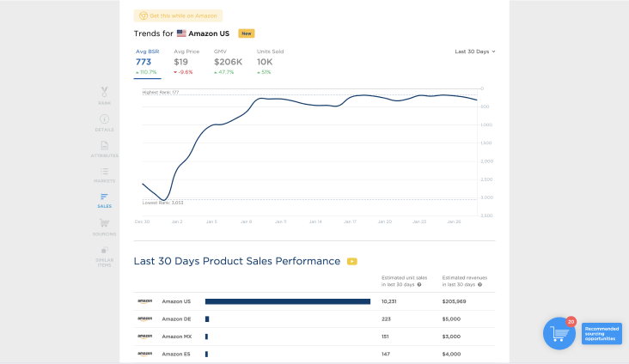
Task: Click the Amazon ES marketplace name
Action: pos(175,354)
